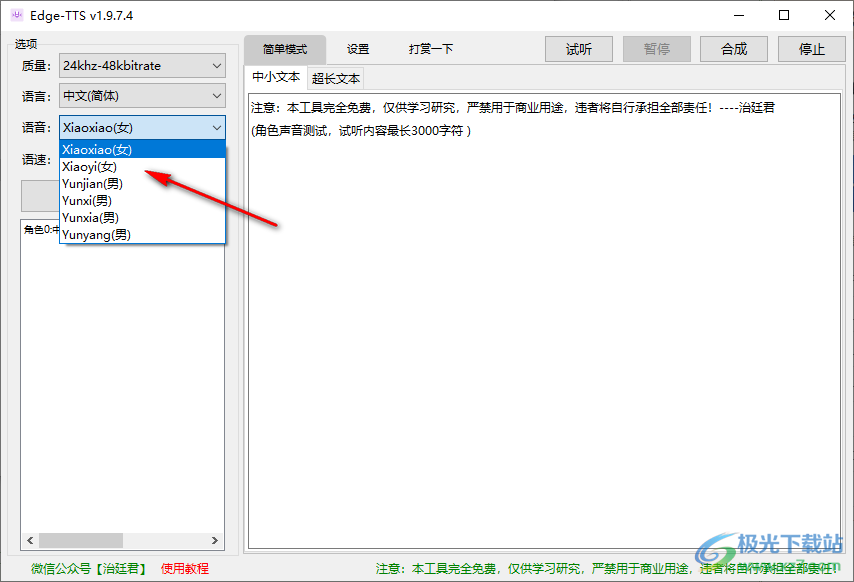Open the 质量 quality dropdown
The image size is (854, 582).
[142, 66]
